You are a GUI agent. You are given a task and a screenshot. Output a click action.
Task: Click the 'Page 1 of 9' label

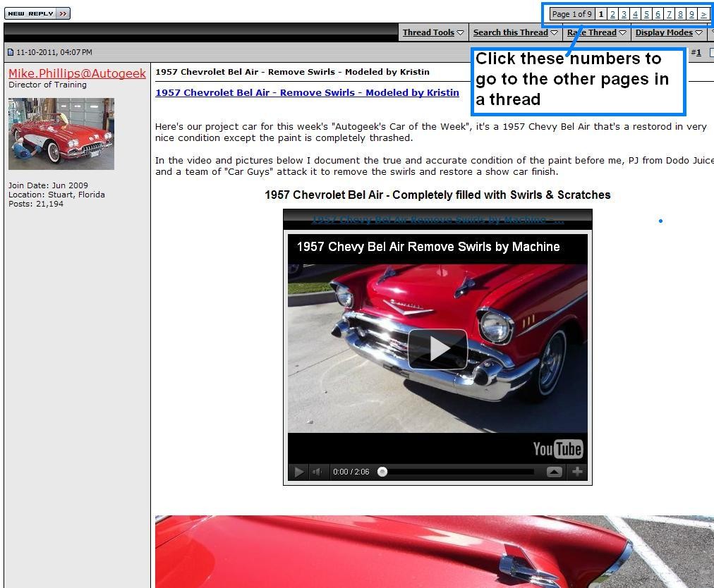(x=572, y=14)
